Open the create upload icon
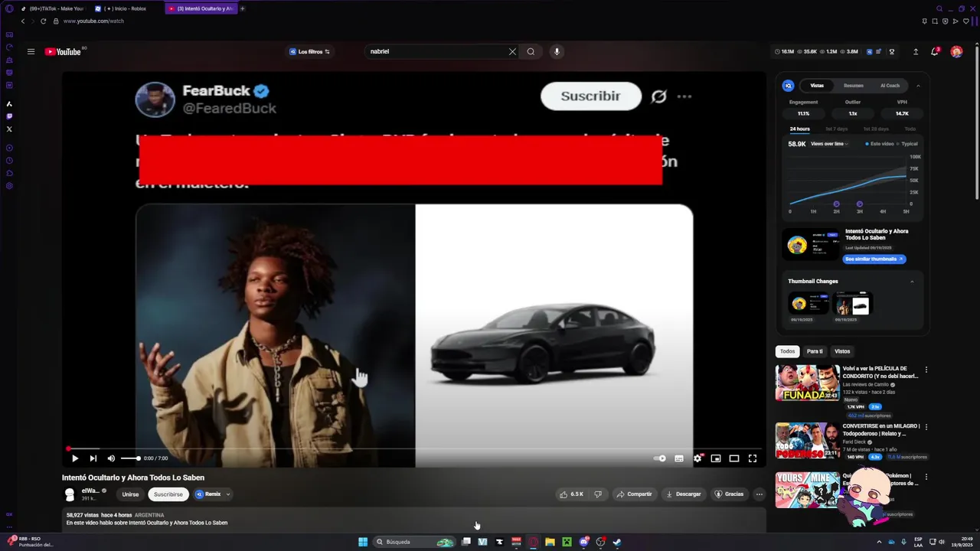 (x=916, y=51)
